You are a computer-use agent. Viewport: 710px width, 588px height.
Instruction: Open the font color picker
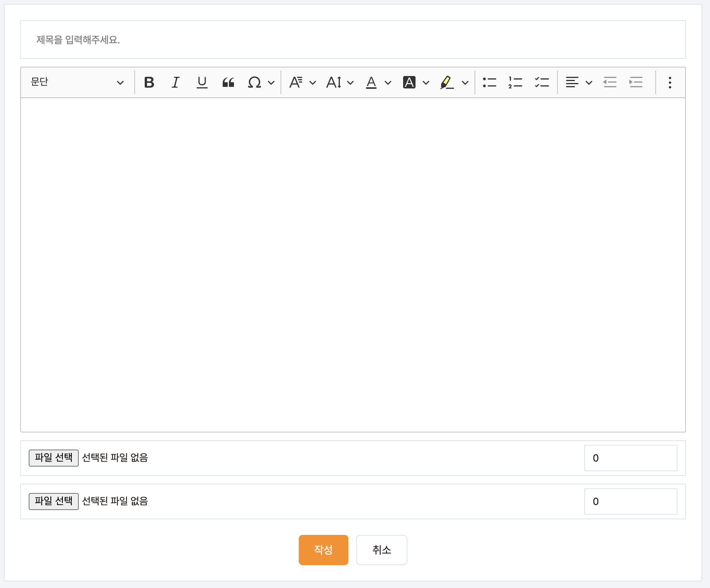[x=378, y=82]
